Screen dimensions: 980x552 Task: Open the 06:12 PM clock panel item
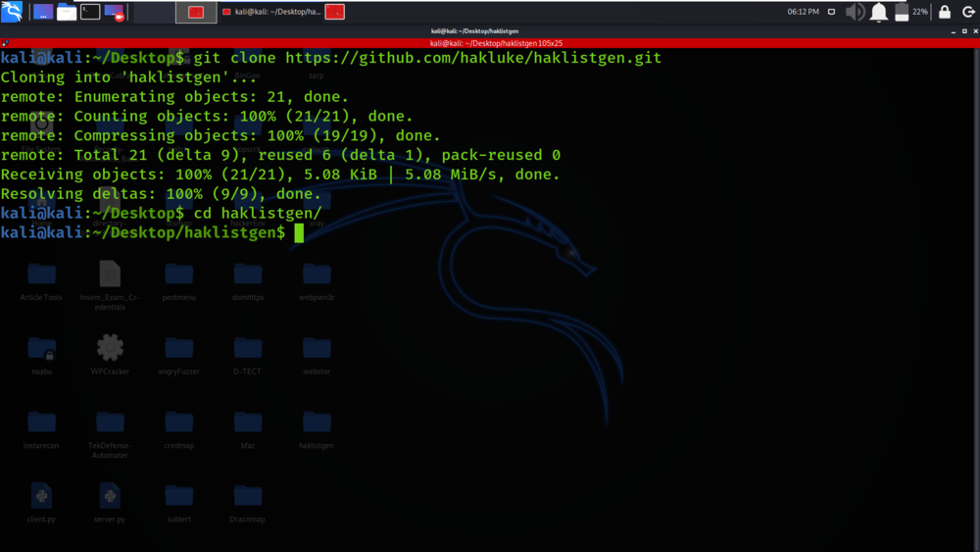click(x=804, y=12)
